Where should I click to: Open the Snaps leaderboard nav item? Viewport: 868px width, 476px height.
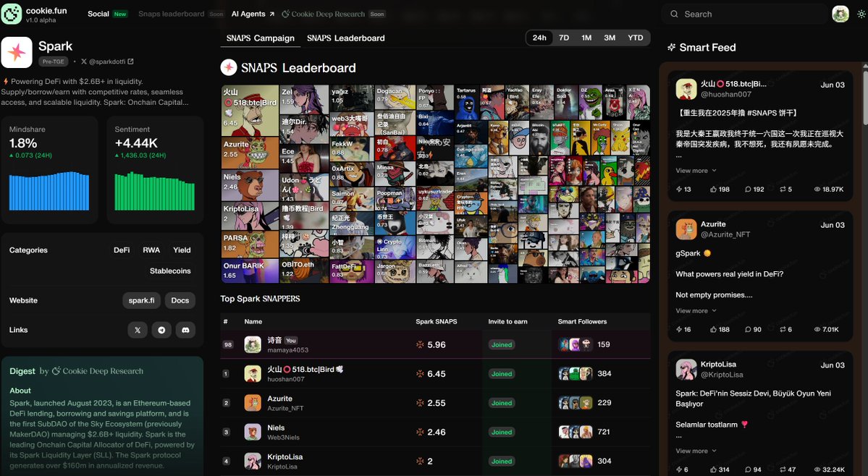click(x=171, y=14)
